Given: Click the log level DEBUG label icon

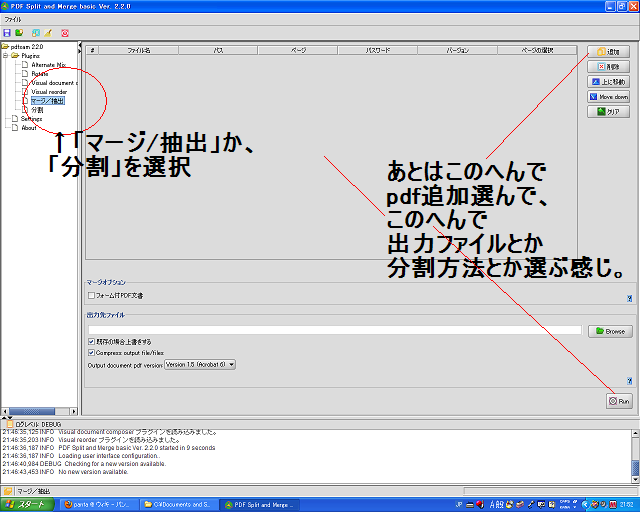Looking at the screenshot, I should tap(10, 424).
